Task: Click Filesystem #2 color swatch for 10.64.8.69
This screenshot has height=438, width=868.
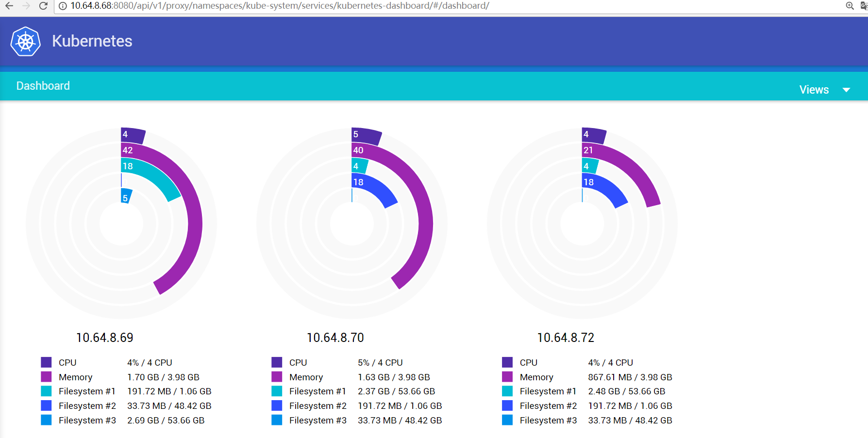Action: [x=46, y=406]
